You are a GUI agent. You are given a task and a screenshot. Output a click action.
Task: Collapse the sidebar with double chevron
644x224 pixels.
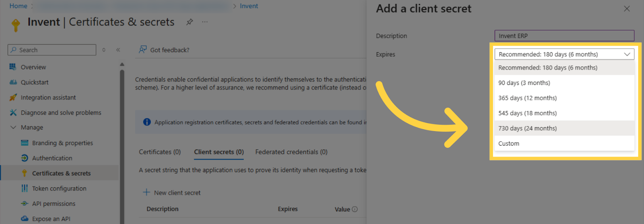[118, 50]
